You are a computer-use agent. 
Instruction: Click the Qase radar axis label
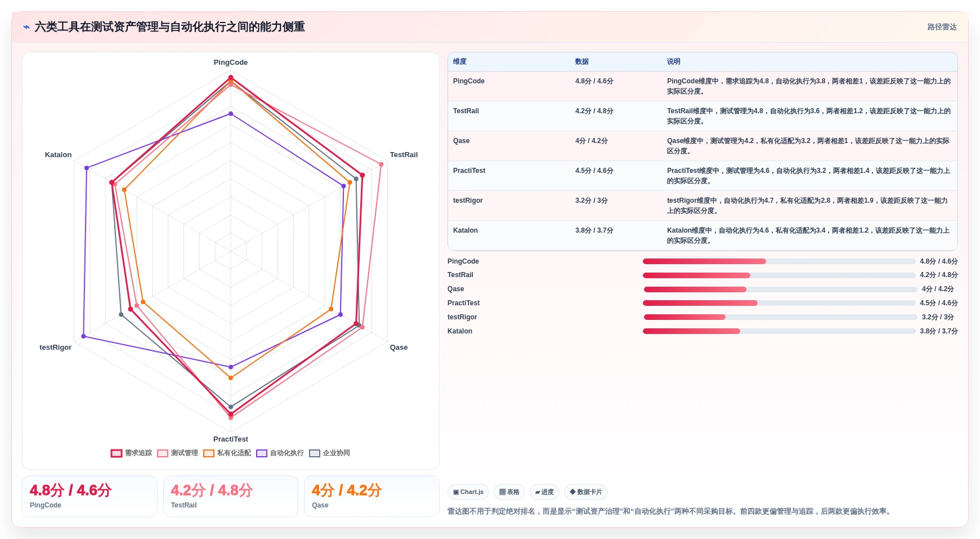click(x=399, y=348)
